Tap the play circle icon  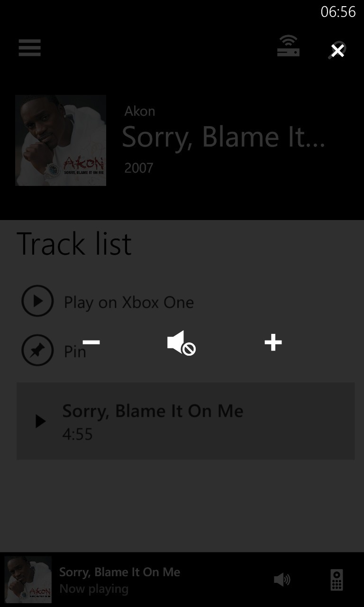37,301
